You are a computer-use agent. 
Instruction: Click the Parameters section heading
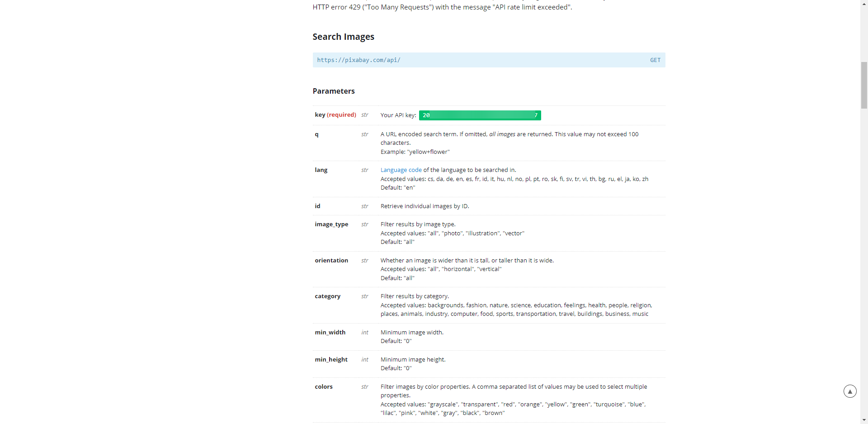pyautogui.click(x=334, y=91)
